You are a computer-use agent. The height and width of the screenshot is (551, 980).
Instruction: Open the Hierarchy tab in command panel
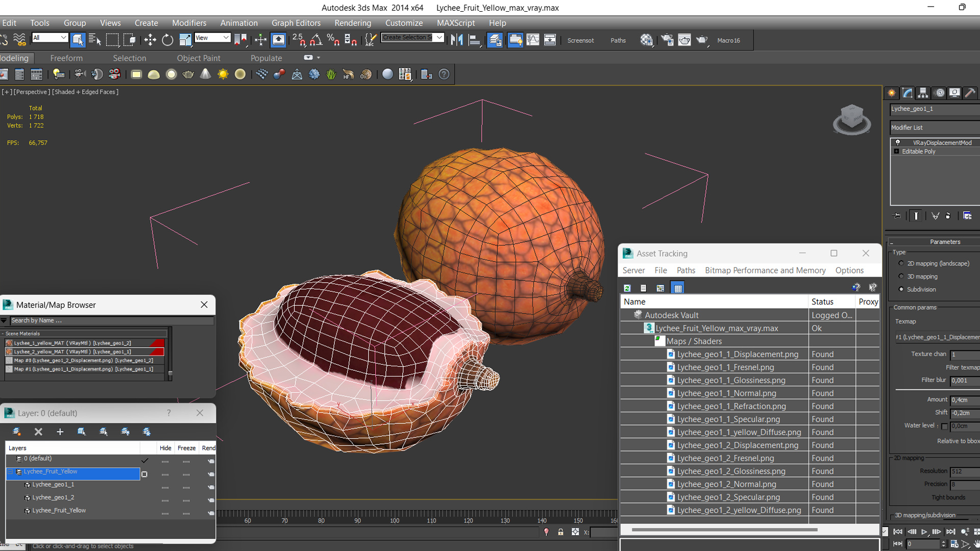[x=923, y=93]
